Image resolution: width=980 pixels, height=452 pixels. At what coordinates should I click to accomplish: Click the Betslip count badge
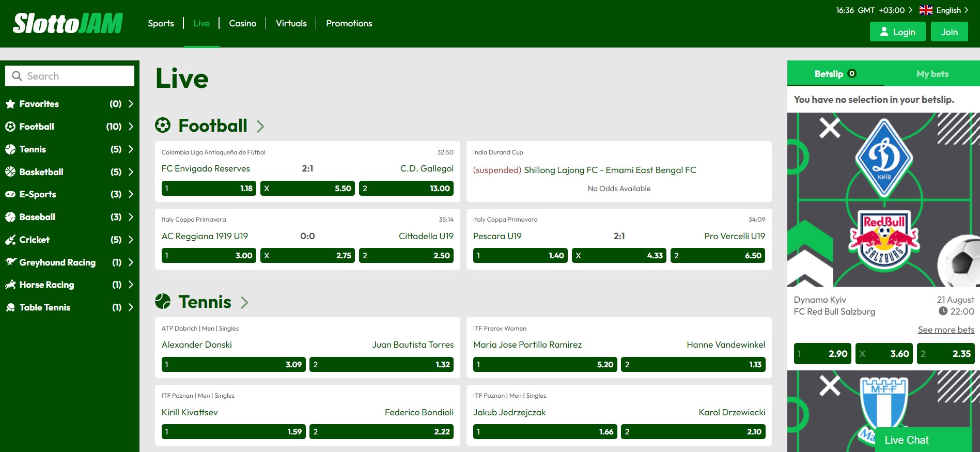852,73
